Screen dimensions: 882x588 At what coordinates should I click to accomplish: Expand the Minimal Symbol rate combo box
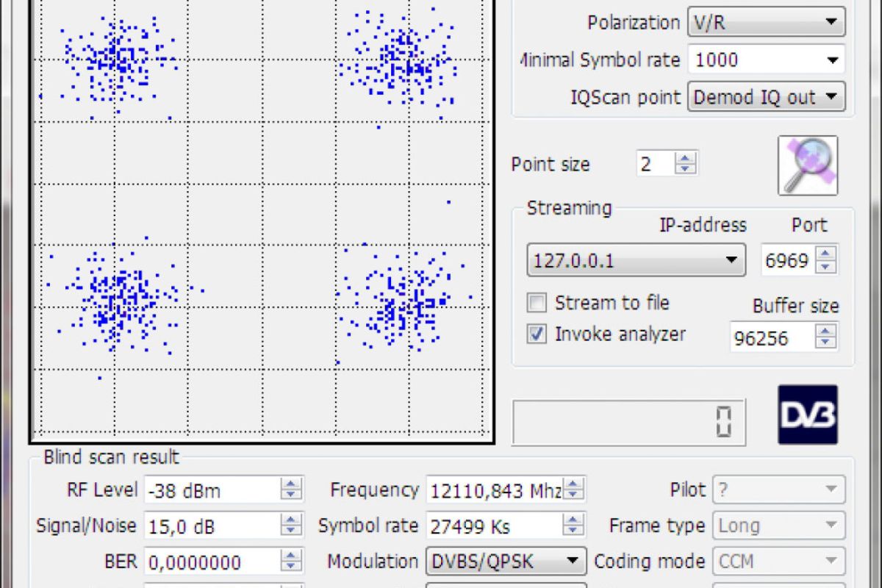click(832, 60)
